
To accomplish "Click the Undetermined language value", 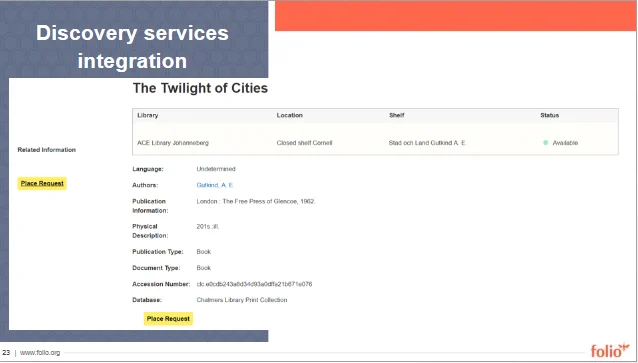I will (x=216, y=169).
